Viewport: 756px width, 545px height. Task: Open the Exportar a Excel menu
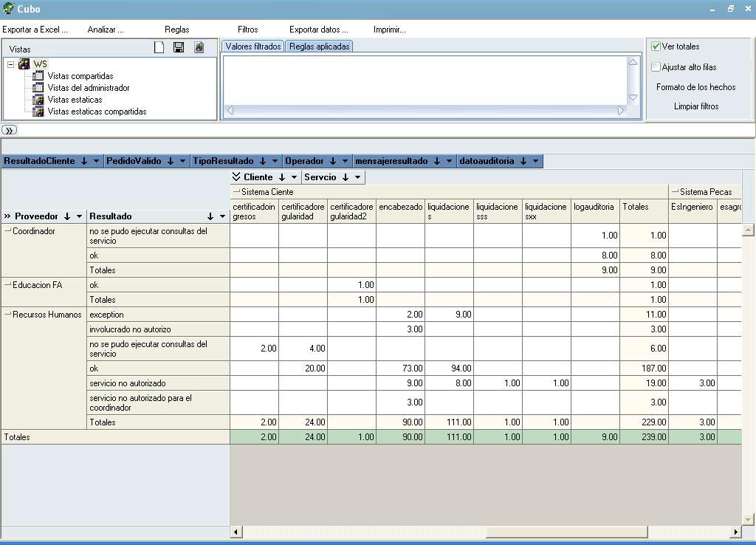[x=35, y=30]
